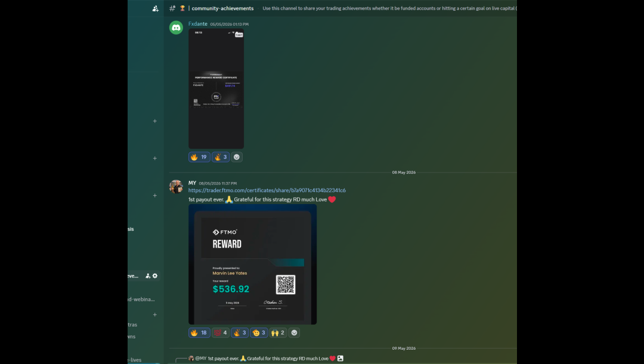Open the trader.ftmo.com certificate link
This screenshot has height=364, width=644.
point(267,190)
